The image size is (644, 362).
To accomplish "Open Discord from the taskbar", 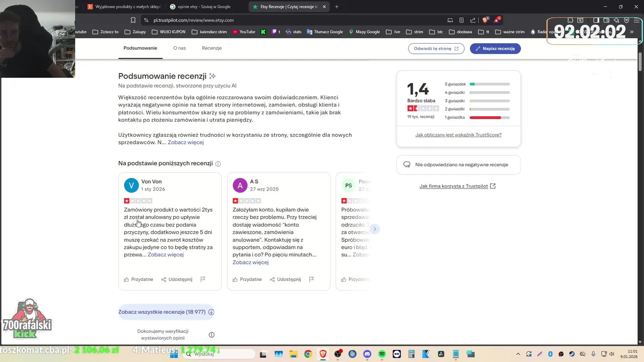I will click(x=367, y=354).
